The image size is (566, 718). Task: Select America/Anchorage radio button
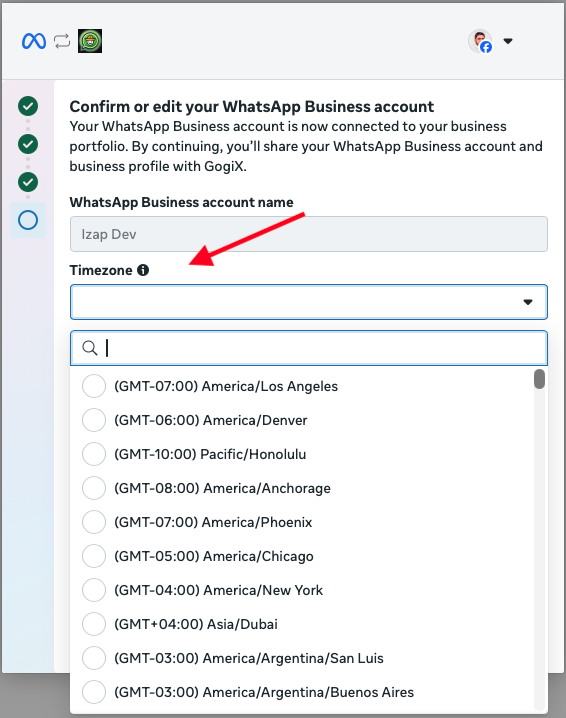(x=94, y=488)
